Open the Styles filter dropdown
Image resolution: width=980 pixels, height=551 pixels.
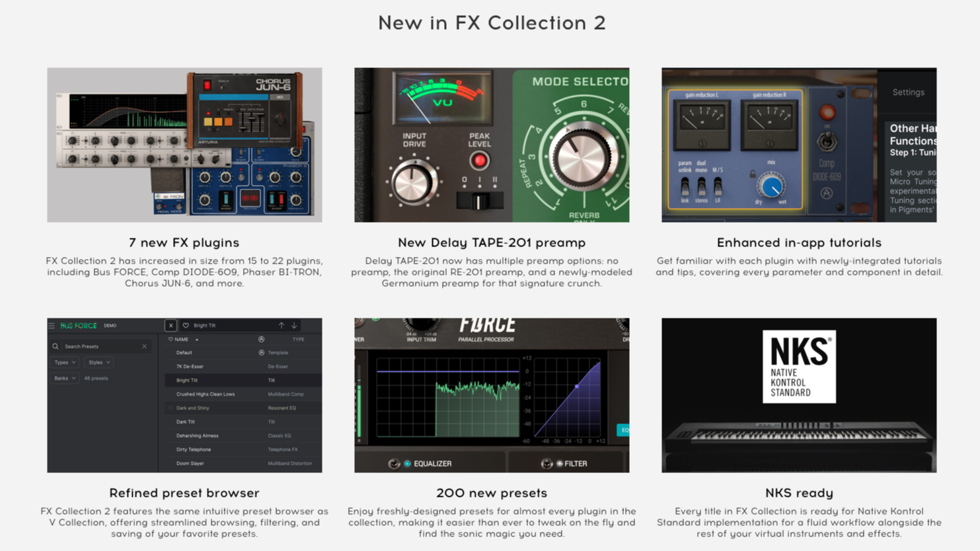[x=99, y=363]
